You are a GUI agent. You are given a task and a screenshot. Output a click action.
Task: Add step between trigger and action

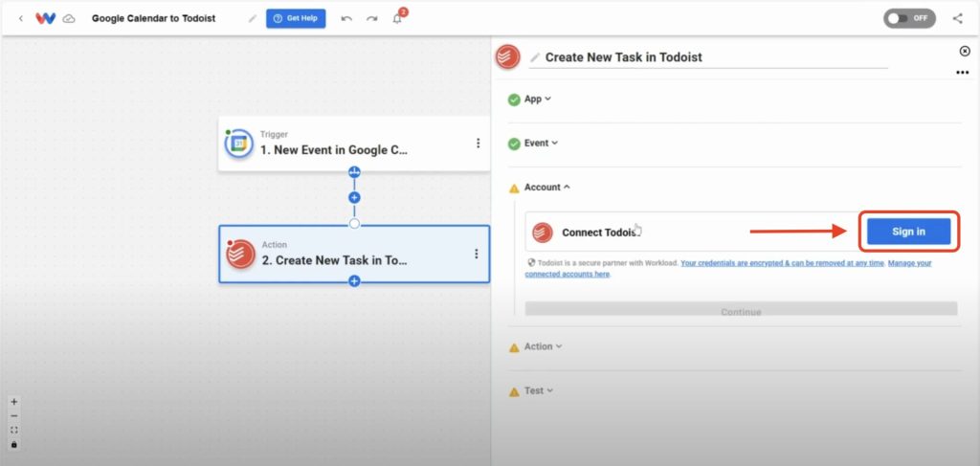click(x=354, y=197)
